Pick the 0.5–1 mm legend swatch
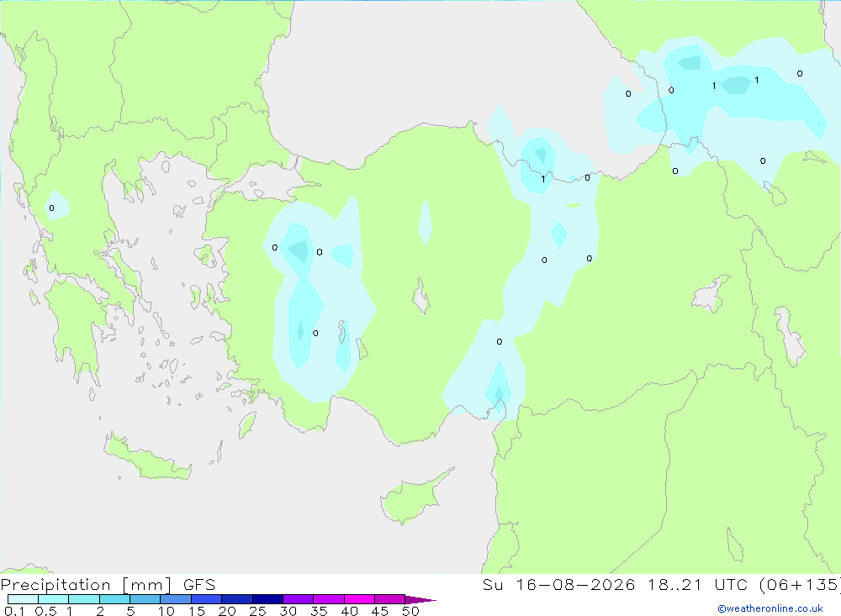841x616 pixels. [x=54, y=599]
